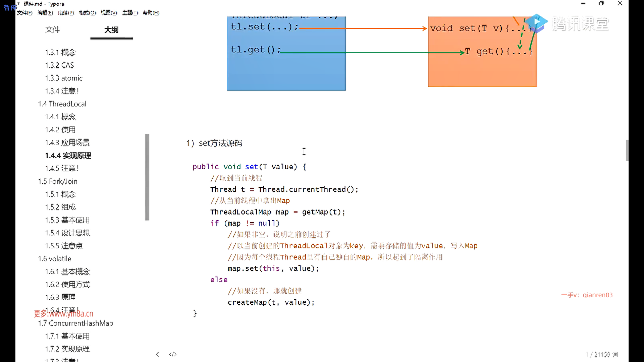Click the outline sidebar scrollbar thumb
644x362 pixels.
click(147, 177)
